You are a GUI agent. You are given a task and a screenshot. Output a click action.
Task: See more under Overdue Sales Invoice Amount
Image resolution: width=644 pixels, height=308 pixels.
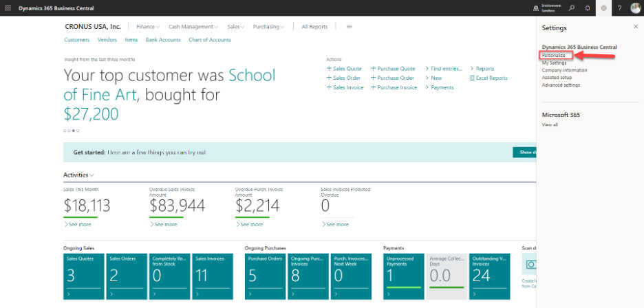pyautogui.click(x=164, y=224)
